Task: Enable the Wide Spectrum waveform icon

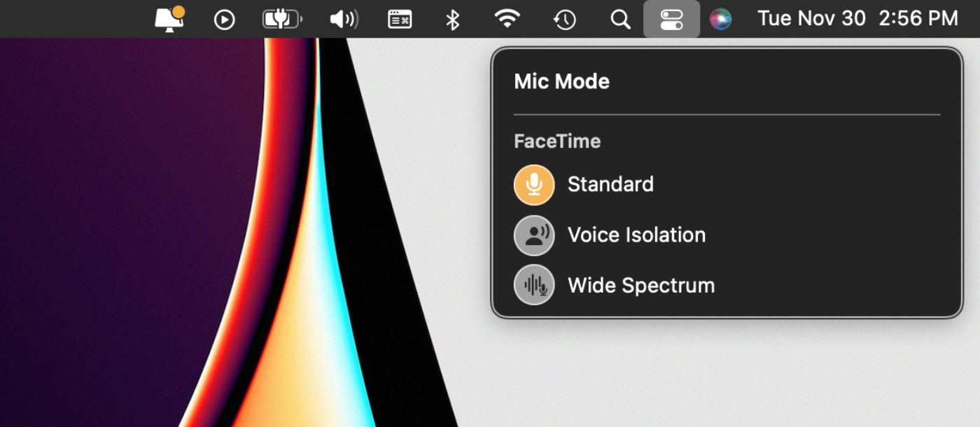Action: 534,285
